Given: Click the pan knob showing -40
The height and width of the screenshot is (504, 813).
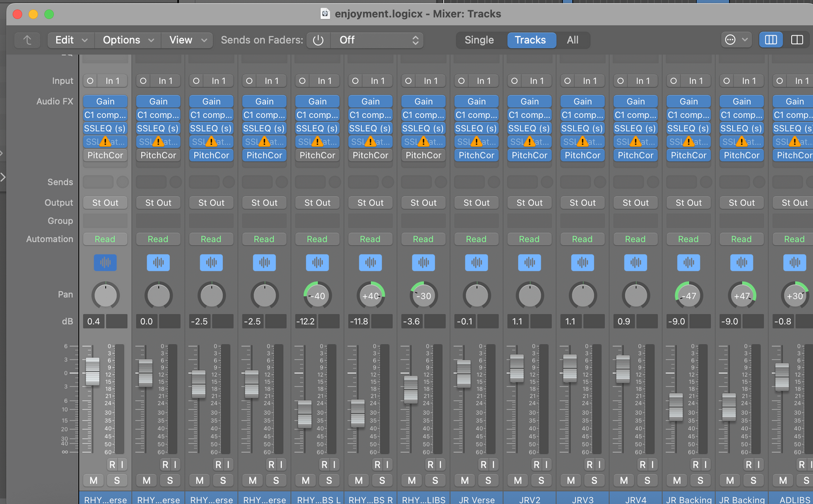Looking at the screenshot, I should click(317, 295).
